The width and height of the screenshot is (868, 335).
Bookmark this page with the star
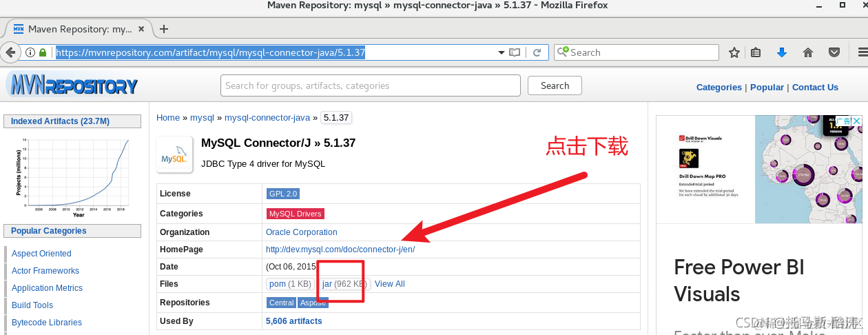click(x=734, y=52)
